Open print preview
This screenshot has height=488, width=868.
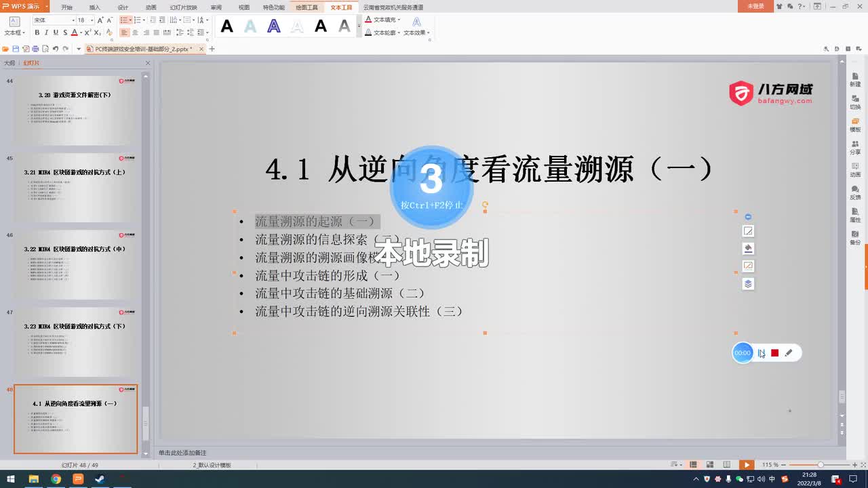[45, 49]
